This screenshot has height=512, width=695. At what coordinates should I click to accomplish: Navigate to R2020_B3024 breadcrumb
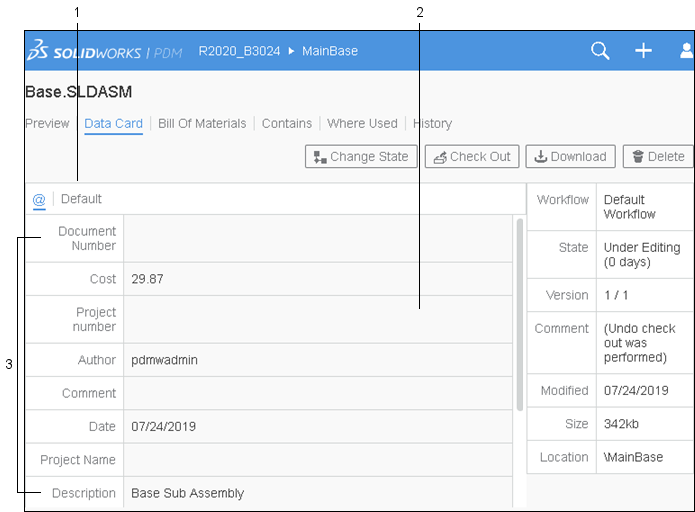coord(240,51)
